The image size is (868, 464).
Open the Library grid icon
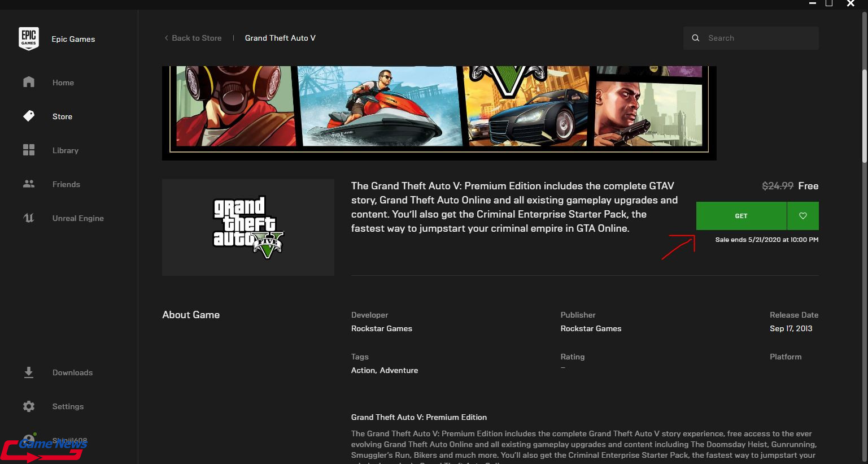(x=29, y=150)
